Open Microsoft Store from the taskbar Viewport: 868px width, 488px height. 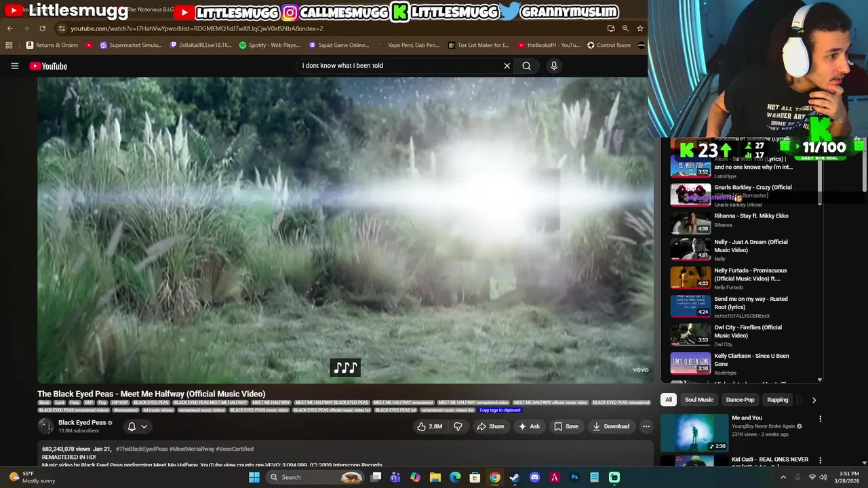tap(475, 477)
